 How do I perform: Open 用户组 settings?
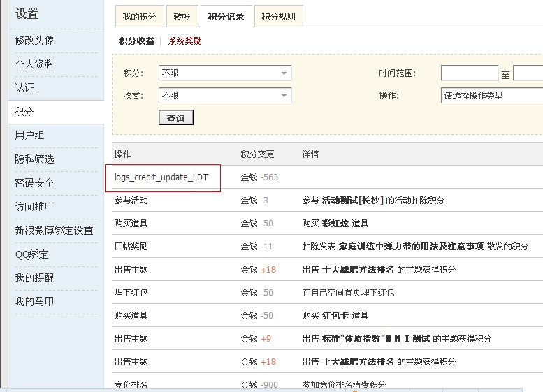click(x=30, y=136)
